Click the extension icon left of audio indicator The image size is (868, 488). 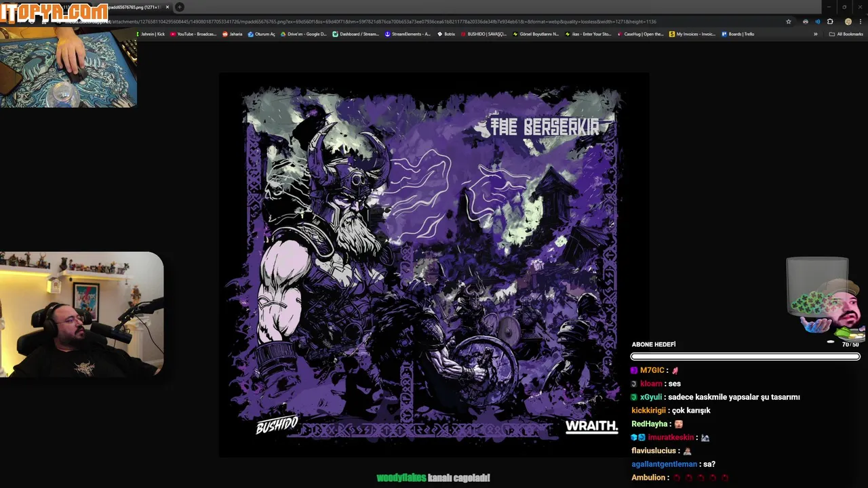coord(805,22)
